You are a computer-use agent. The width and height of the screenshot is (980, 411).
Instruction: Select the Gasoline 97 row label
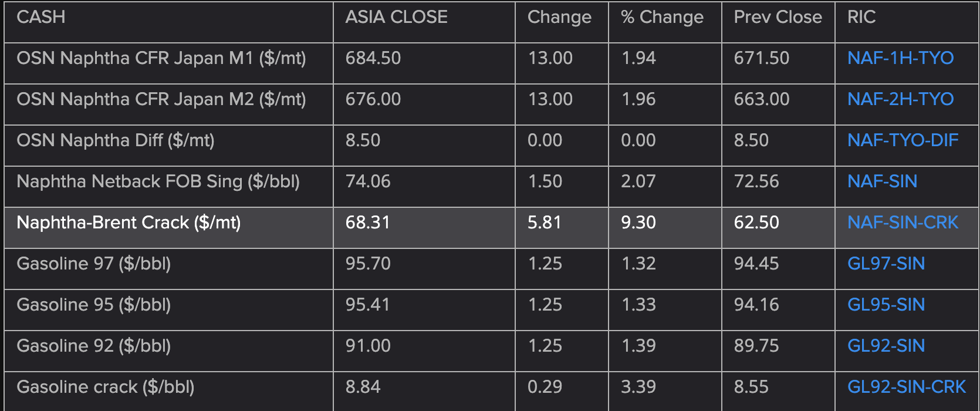pos(93,264)
